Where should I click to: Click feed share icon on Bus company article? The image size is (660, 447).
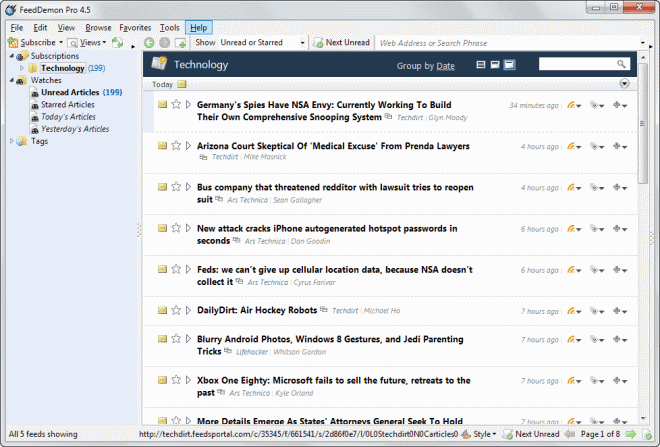(x=573, y=188)
